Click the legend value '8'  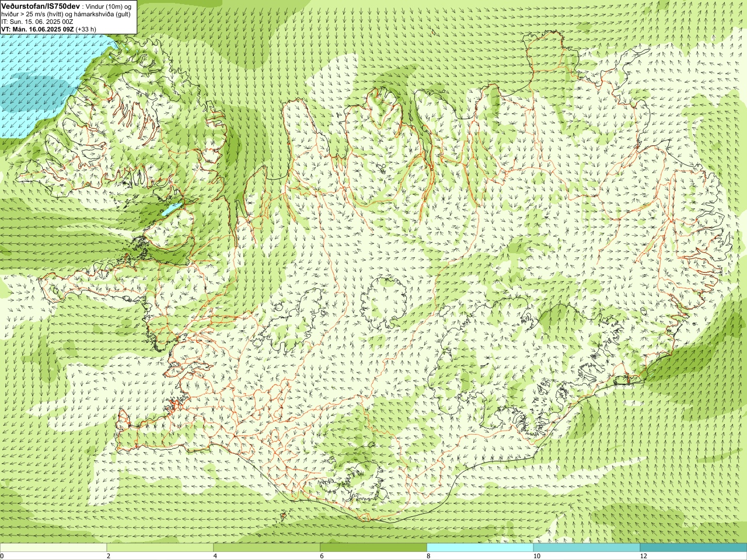click(x=428, y=556)
